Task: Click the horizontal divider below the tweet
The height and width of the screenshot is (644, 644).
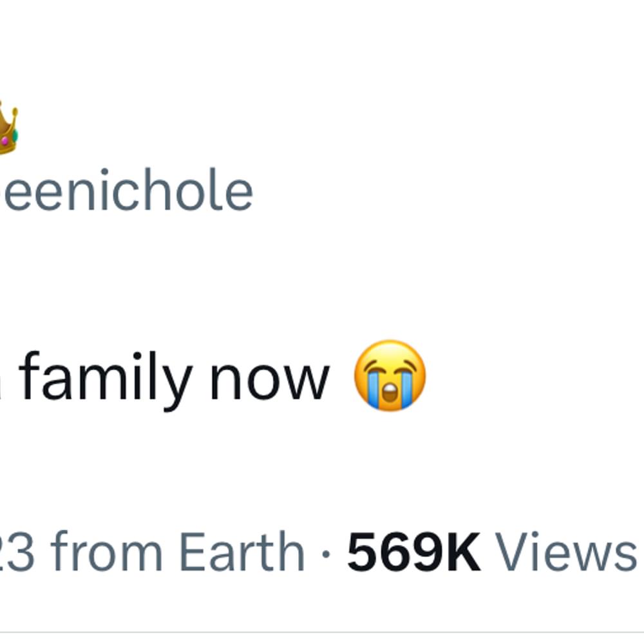Action: [322, 632]
